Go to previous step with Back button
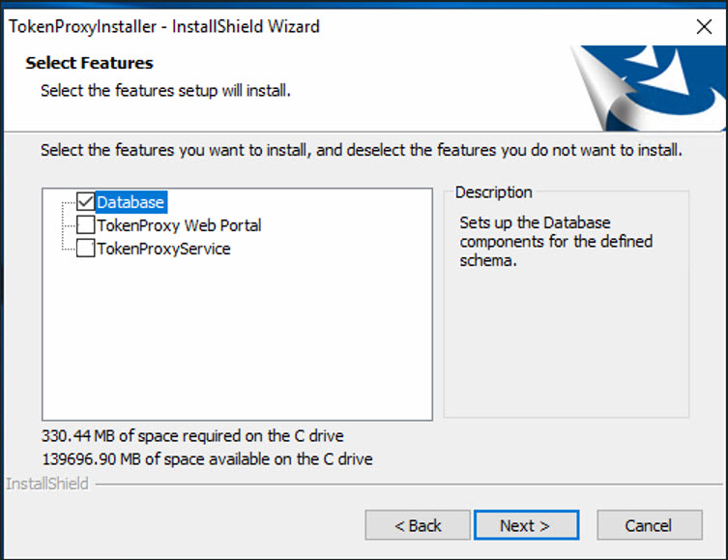 [x=418, y=525]
